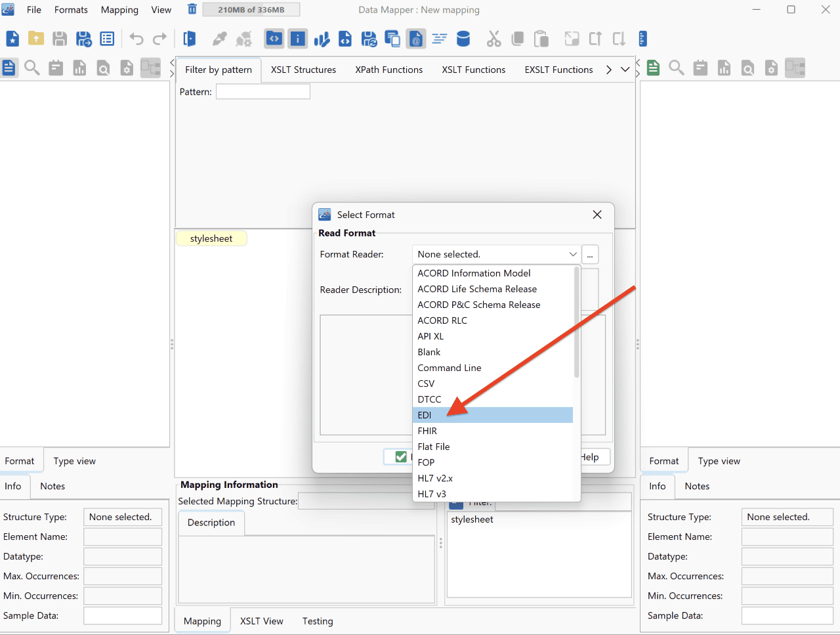Switch to the XSLT View bottom tab

262,621
